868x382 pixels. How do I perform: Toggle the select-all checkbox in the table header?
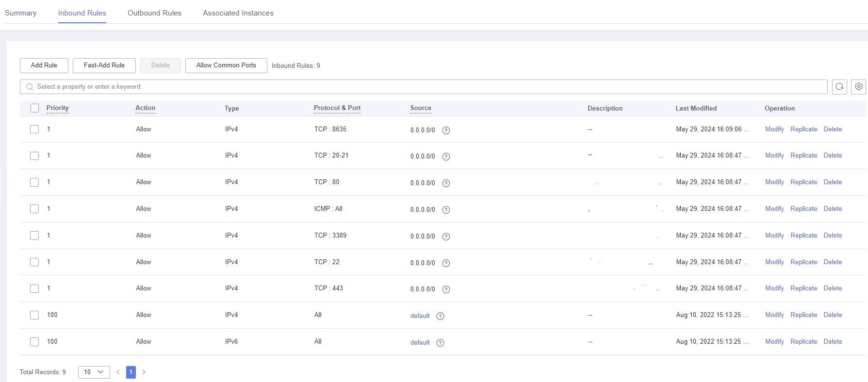34,108
